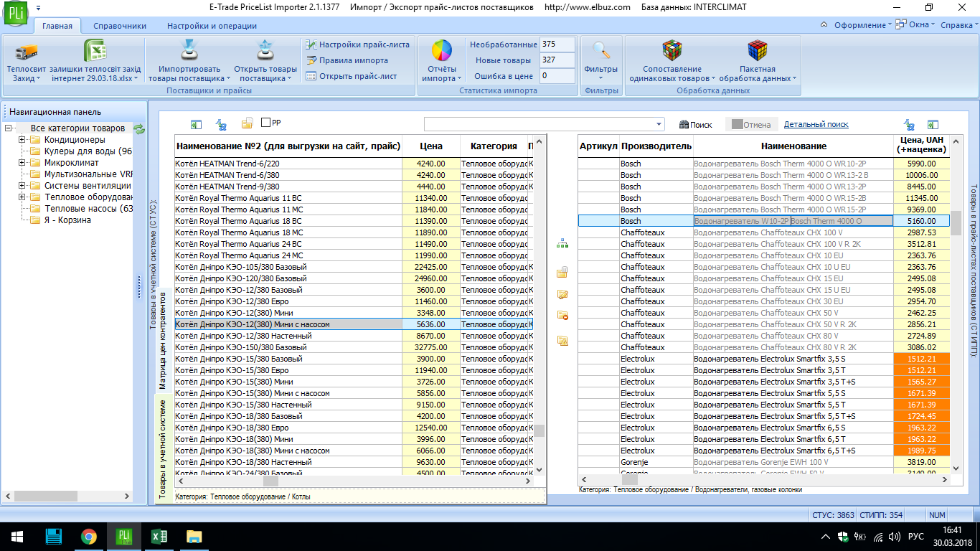Click the Отмена button

pyautogui.click(x=750, y=125)
